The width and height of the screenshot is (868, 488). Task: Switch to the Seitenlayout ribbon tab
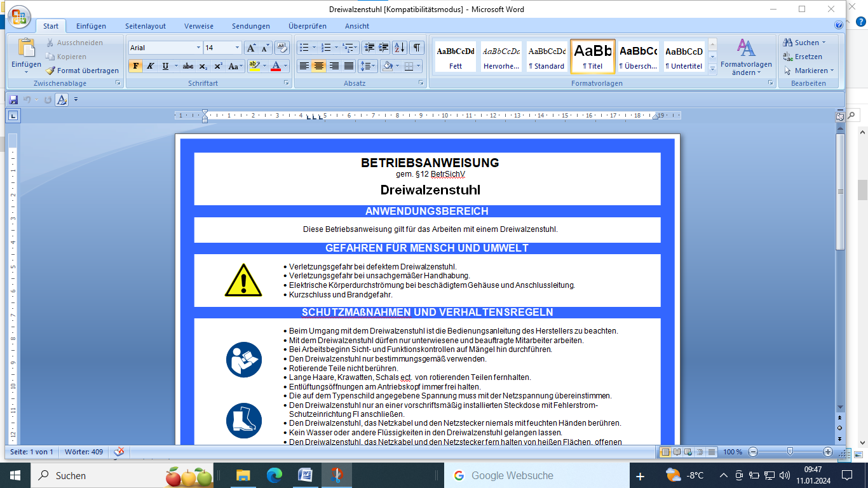click(x=145, y=26)
